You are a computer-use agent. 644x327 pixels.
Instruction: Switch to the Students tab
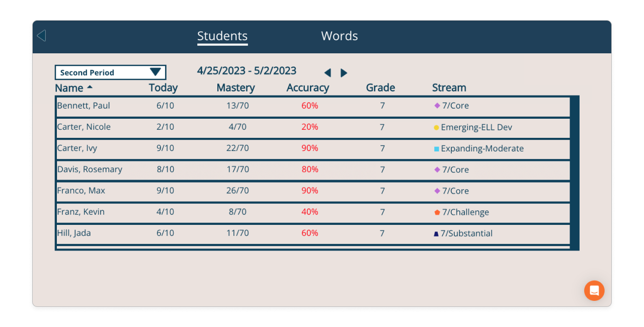tap(222, 36)
